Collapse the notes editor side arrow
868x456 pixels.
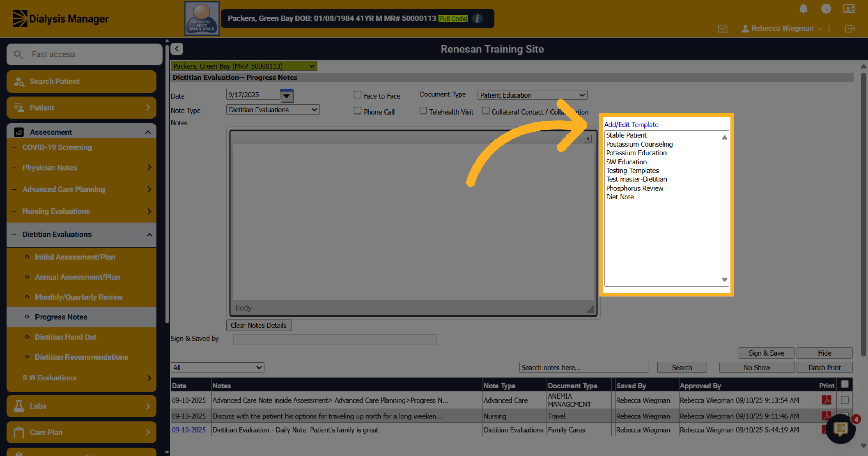(x=588, y=139)
